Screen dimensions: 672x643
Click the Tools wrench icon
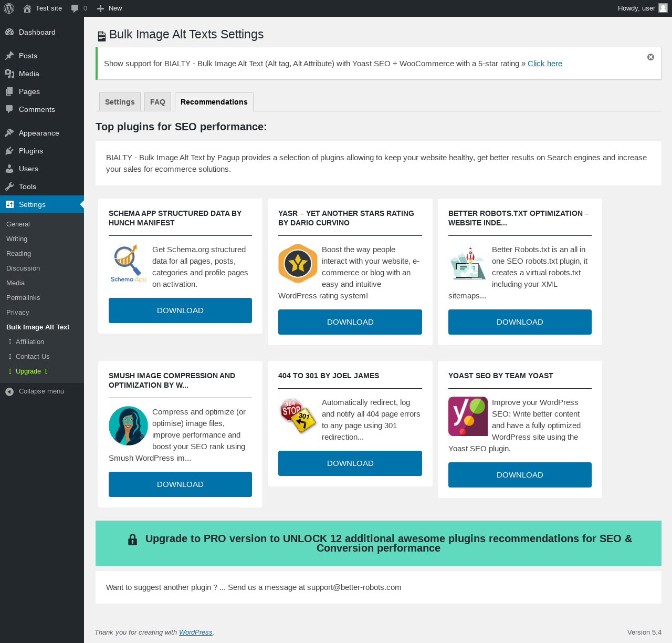pyautogui.click(x=9, y=186)
